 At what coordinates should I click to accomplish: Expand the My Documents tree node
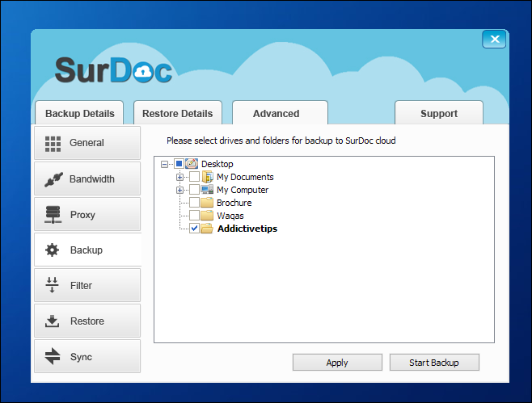[x=179, y=177]
